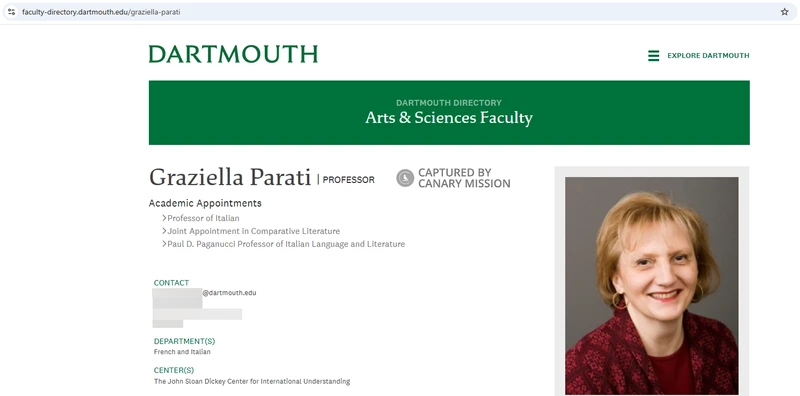800x396 pixels.
Task: Open the Dartmouth Directory banner link
Action: coord(449,103)
